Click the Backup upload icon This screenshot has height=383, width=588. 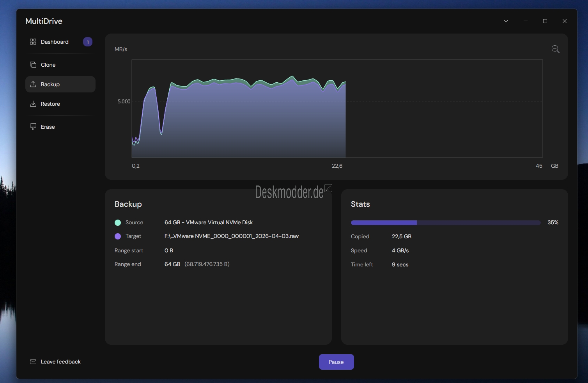pos(33,84)
